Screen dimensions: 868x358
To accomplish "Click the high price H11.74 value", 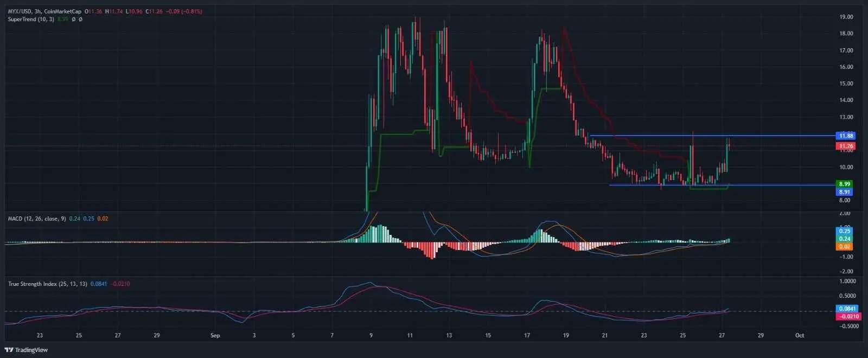I will 114,11.
